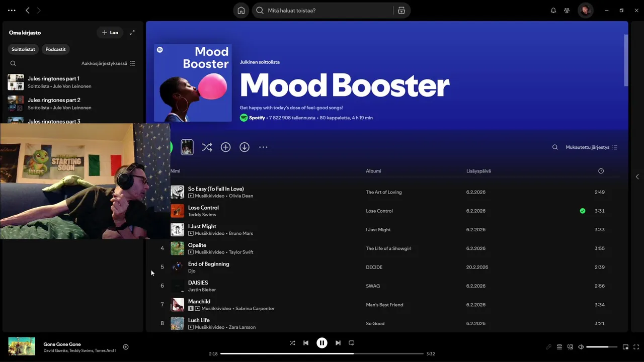This screenshot has width=644, height=362.
Task: Open The Life of a Showgirl album
Action: click(x=388, y=248)
